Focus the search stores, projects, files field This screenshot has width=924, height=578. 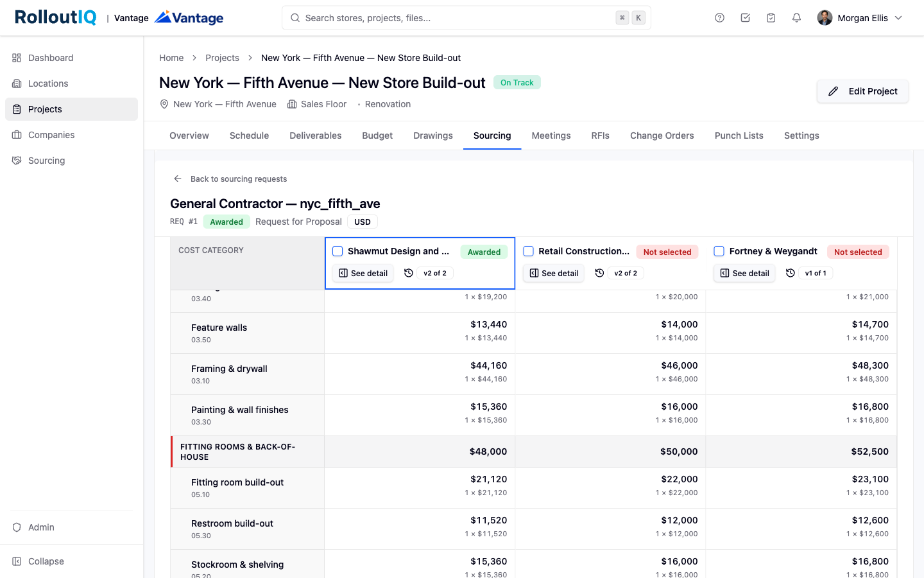[x=466, y=18]
